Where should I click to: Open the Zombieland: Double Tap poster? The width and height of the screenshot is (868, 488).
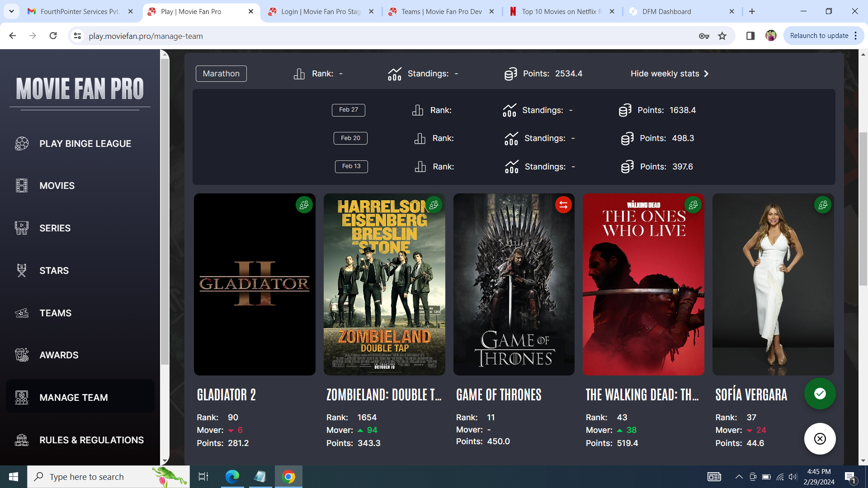point(384,285)
